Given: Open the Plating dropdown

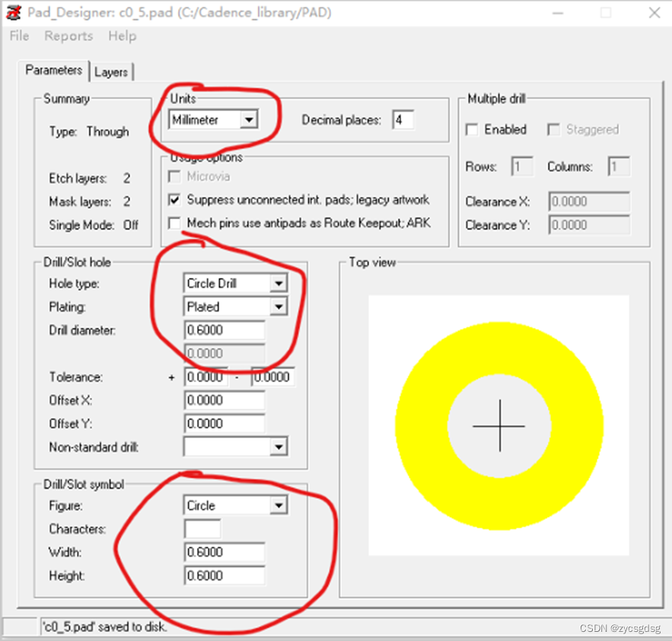Looking at the screenshot, I should click(x=278, y=307).
